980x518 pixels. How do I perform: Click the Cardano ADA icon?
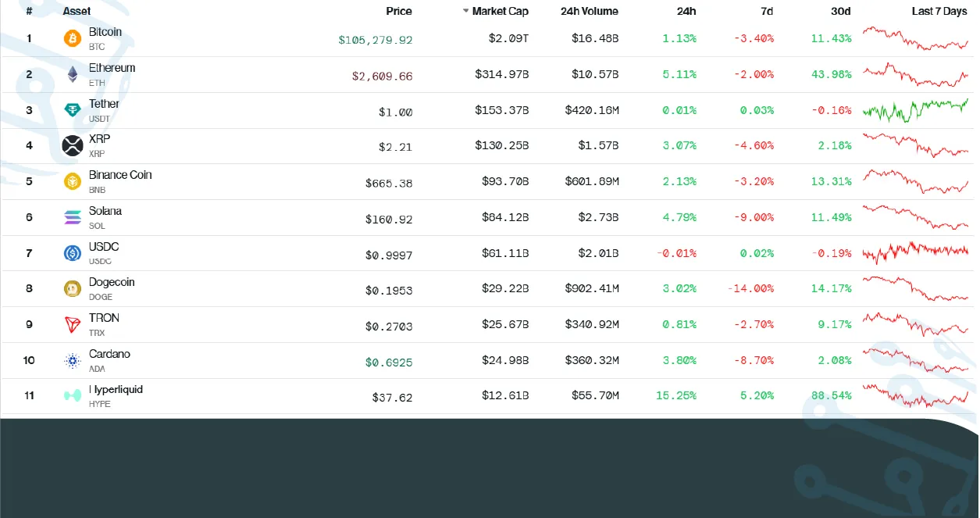(72, 360)
